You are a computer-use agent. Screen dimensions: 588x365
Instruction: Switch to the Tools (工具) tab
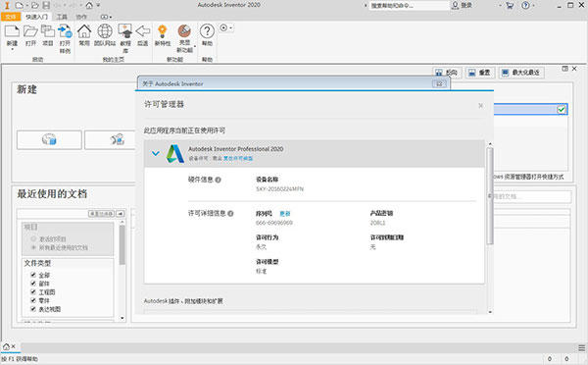pyautogui.click(x=62, y=17)
